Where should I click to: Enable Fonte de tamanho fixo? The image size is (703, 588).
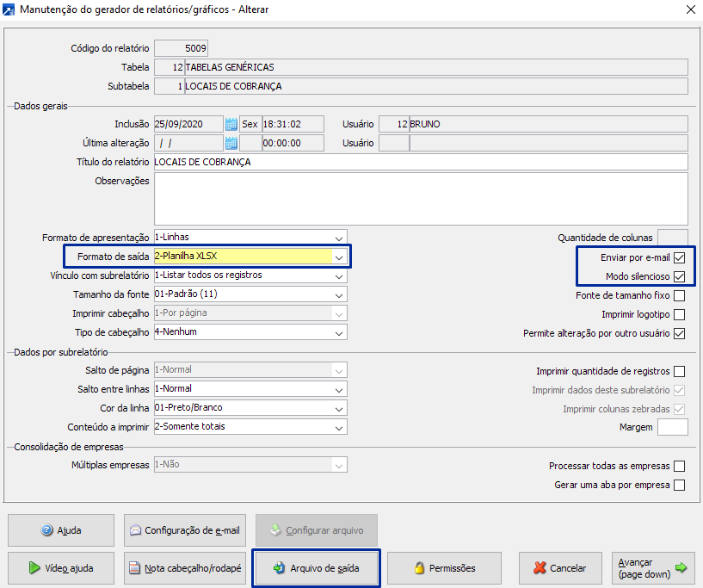(x=680, y=295)
